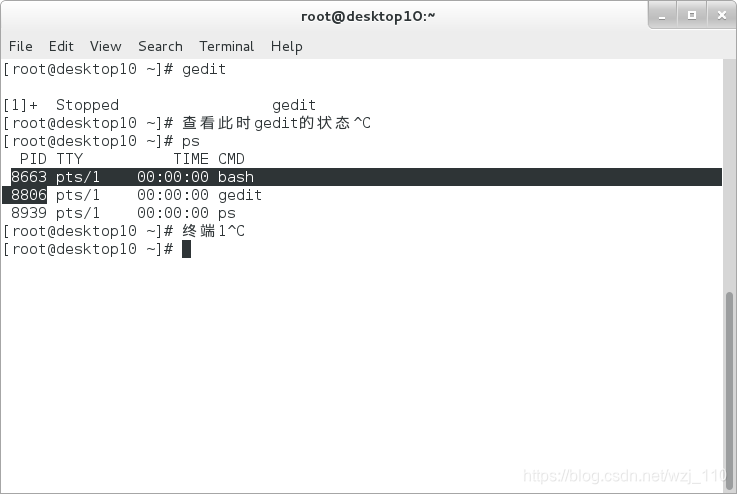Click pts/1 on the gedit row
Image resolution: width=737 pixels, height=494 pixels.
point(78,195)
